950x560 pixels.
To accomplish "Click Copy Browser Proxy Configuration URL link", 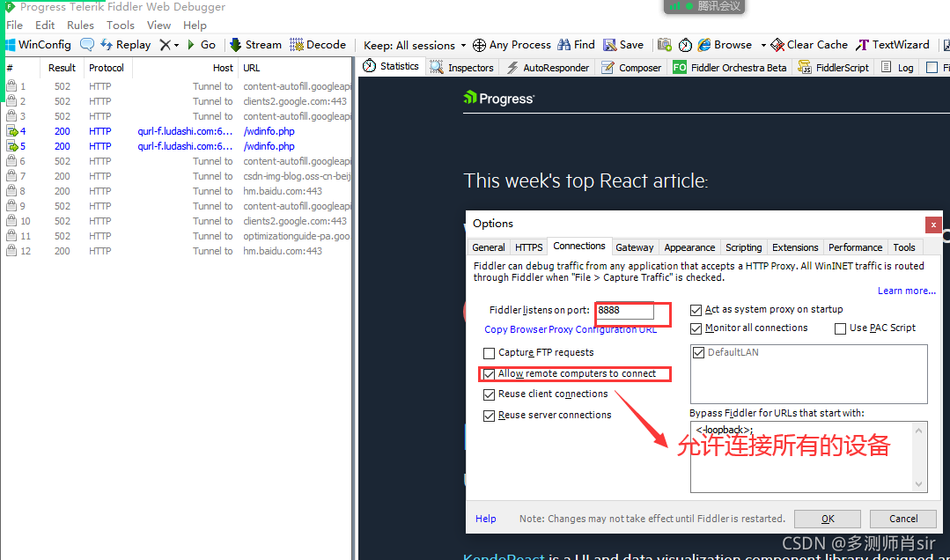I will [x=571, y=329].
